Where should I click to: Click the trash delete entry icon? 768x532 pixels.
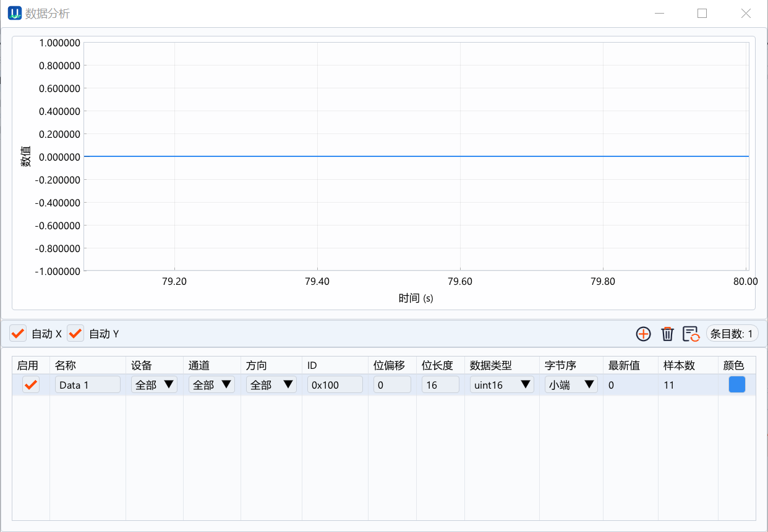[x=667, y=334]
